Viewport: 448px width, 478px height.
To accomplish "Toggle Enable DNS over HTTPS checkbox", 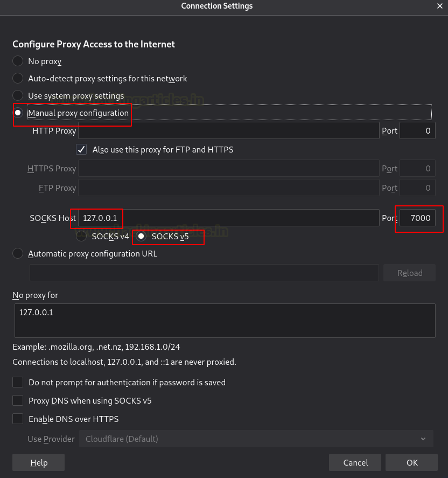I will (x=18, y=419).
